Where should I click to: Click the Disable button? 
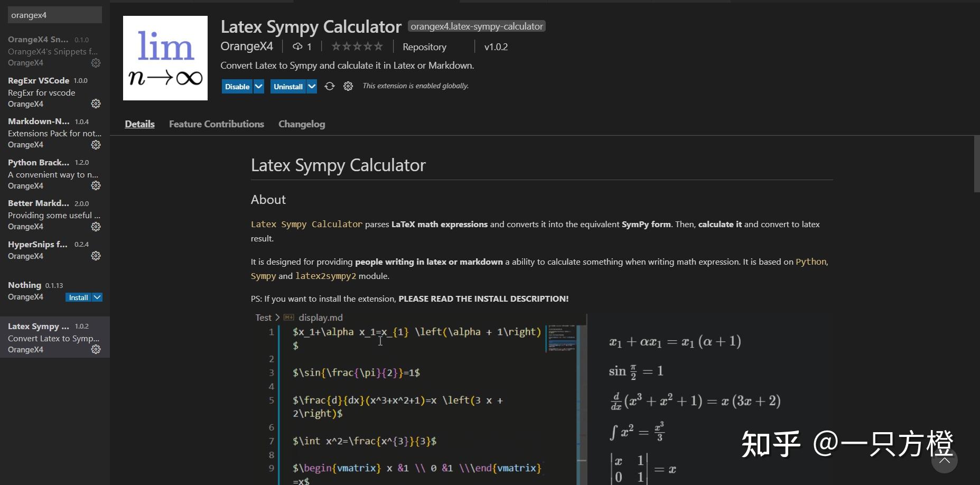[x=236, y=86]
